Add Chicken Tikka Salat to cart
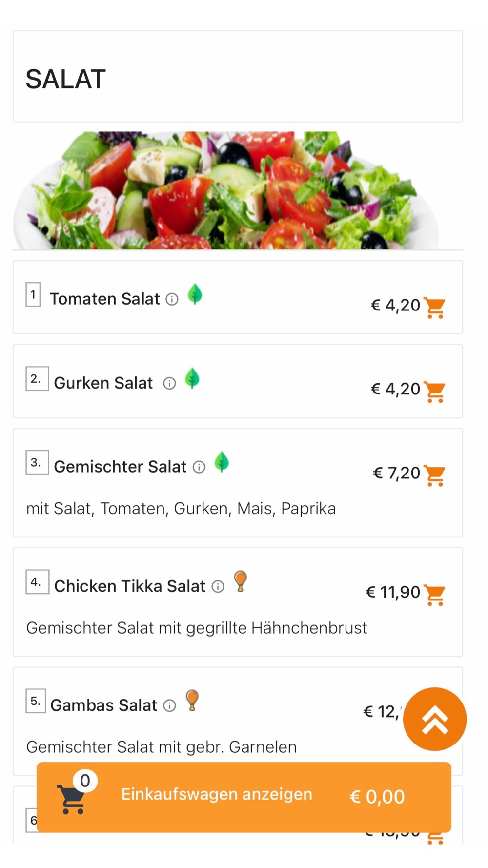The image size is (488, 868). [x=434, y=595]
